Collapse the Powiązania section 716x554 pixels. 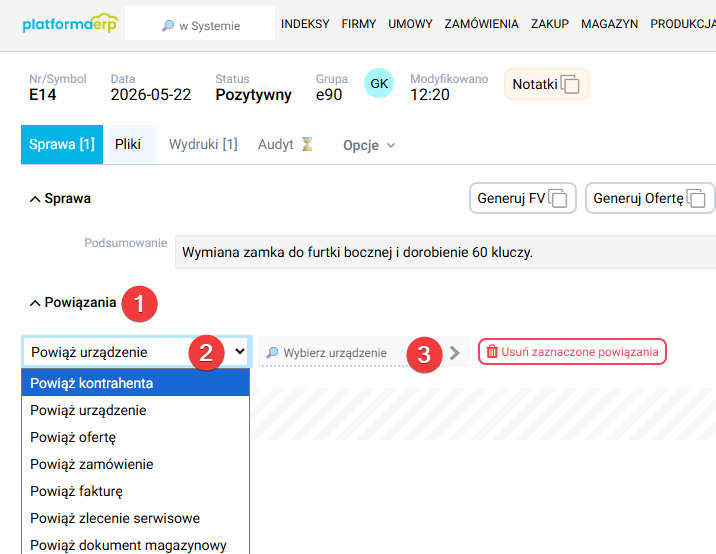coord(35,303)
